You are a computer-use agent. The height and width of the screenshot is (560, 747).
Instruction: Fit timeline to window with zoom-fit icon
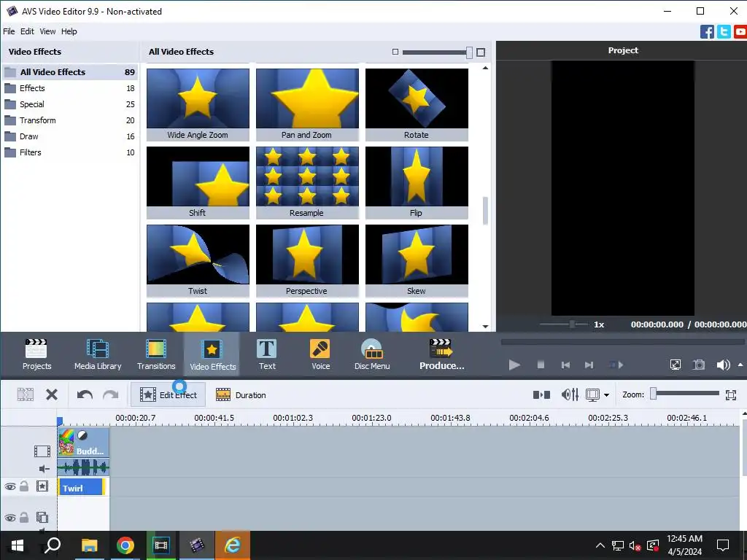[x=731, y=394]
